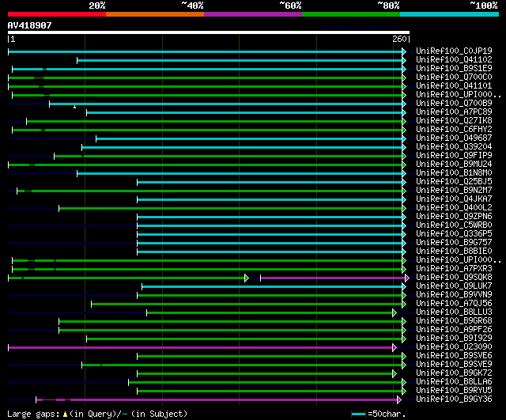Viewport: 506px width, 420px height.
Task: Open hit UniRef100_Q700C0
Action: 454,78
